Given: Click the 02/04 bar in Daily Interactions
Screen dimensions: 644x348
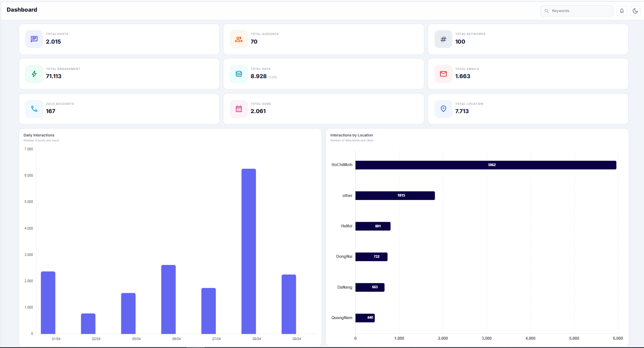Looking at the screenshot, I should pyautogui.click(x=88, y=324).
